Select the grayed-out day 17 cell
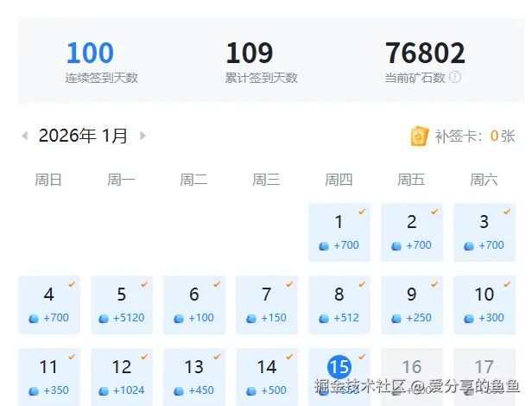The image size is (532, 406). 484,377
